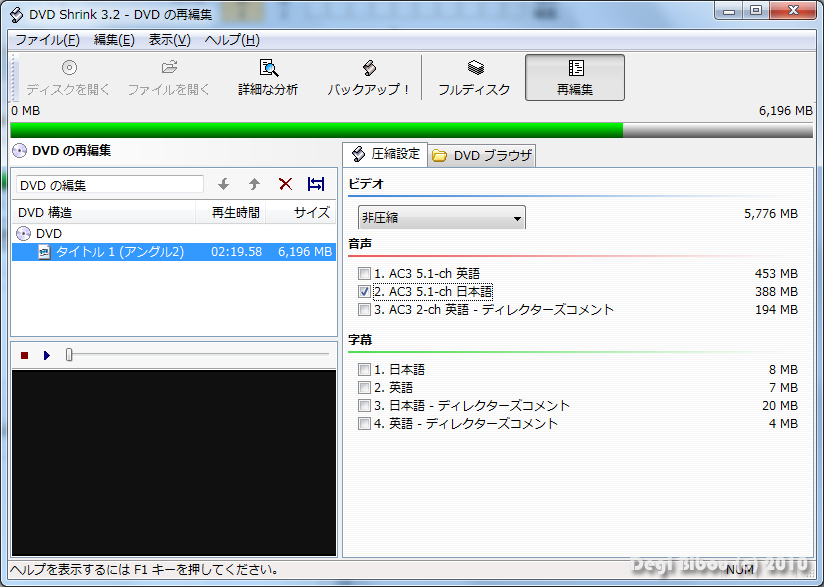This screenshot has width=824, height=587.
Task: Uncheck audio 2. AC3 5.1-ch 日本語
Action: 364,291
